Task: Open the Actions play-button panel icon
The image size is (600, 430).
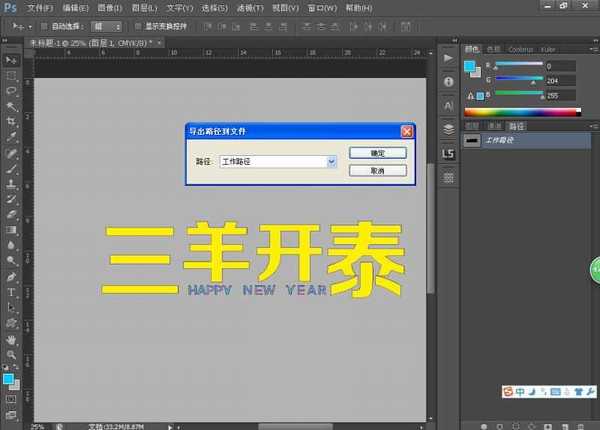Action: pos(448,59)
